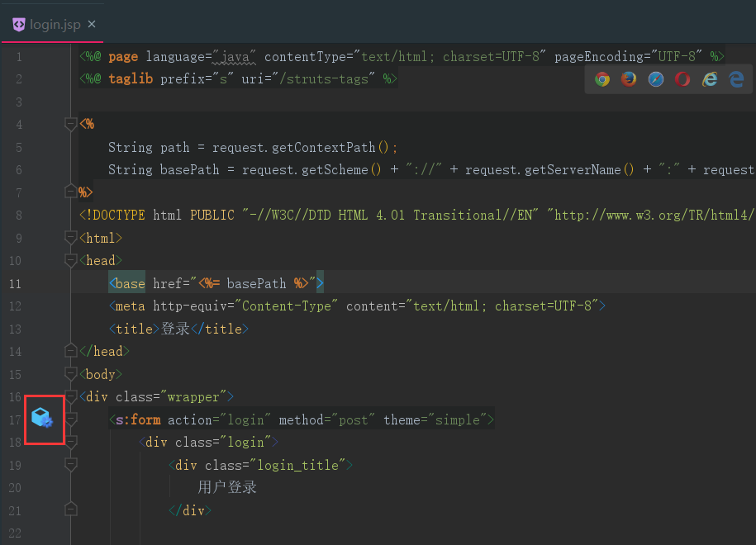The width and height of the screenshot is (756, 545).
Task: Collapse the div login on line 18
Action: tap(70, 442)
